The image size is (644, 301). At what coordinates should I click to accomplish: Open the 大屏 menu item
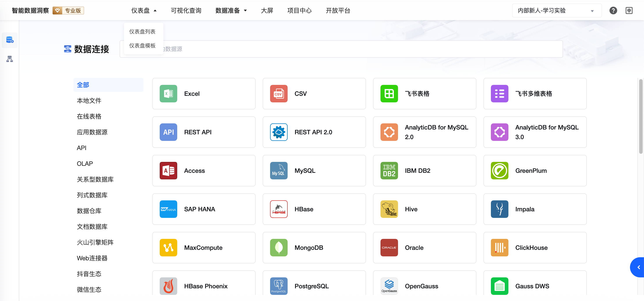pos(267,10)
